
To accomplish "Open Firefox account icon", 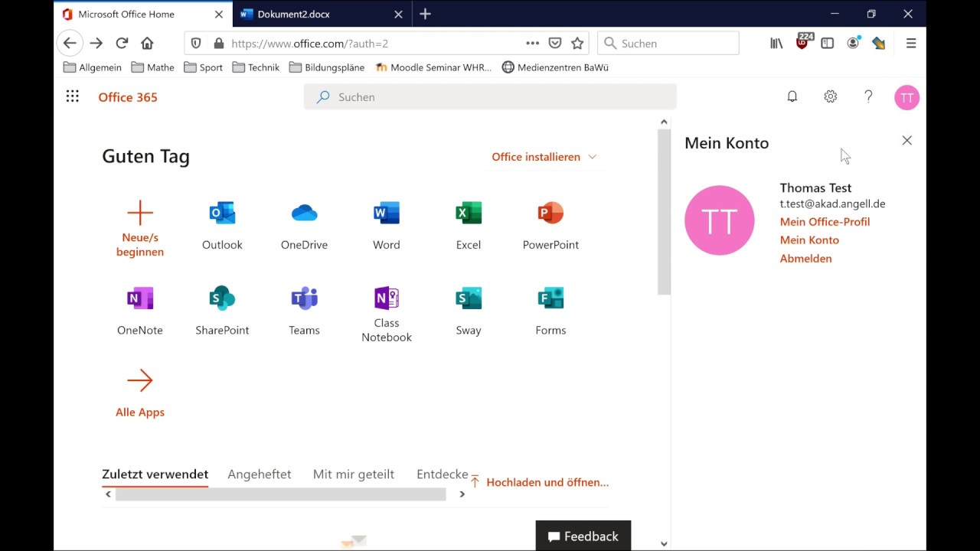I will [853, 44].
